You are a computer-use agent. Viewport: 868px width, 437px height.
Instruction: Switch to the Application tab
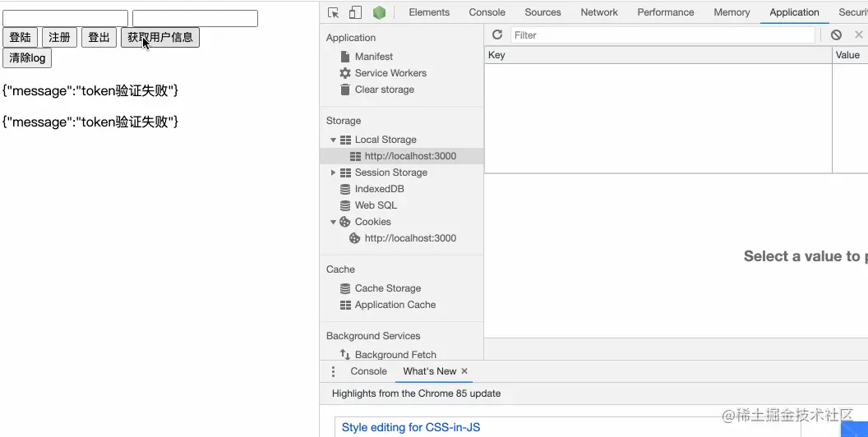pos(794,12)
